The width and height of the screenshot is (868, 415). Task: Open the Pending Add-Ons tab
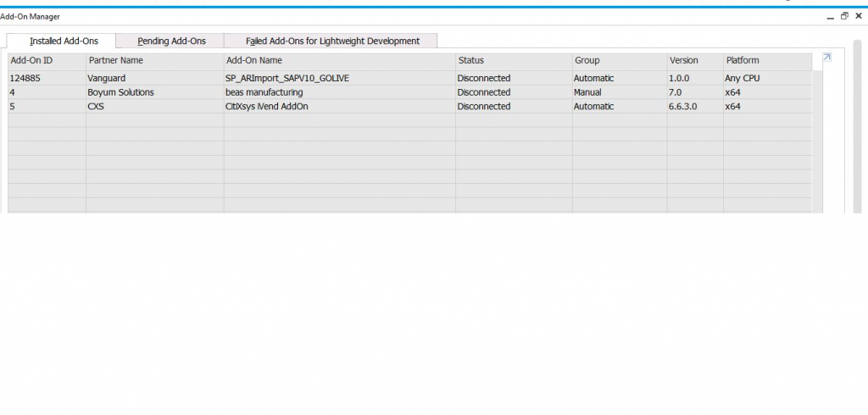pyautogui.click(x=171, y=41)
